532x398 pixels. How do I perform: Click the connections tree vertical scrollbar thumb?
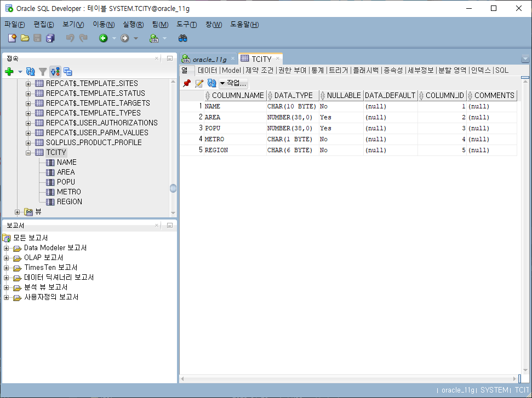click(x=173, y=188)
